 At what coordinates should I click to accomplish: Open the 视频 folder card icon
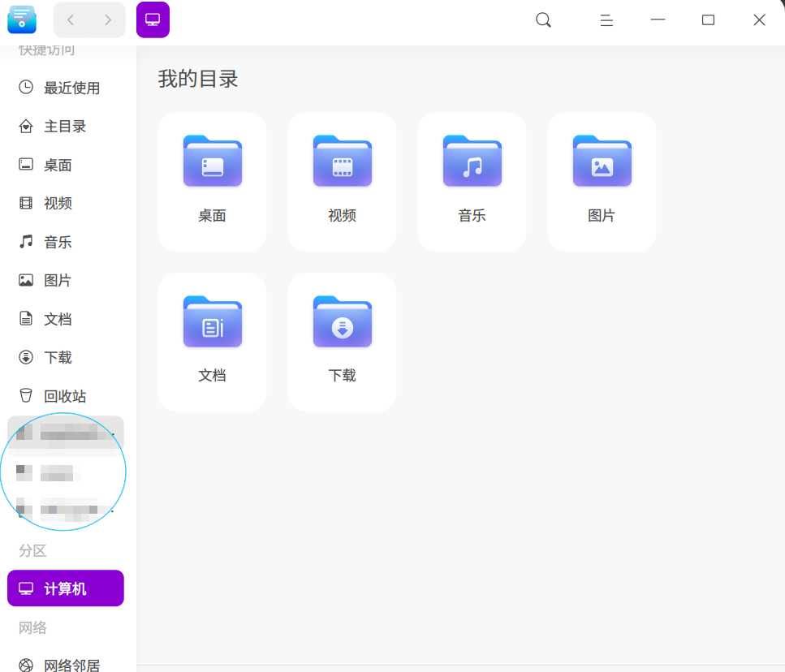tap(343, 162)
